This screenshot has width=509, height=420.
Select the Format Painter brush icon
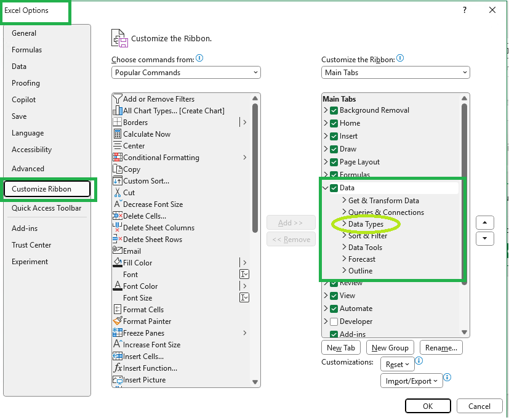(x=117, y=321)
